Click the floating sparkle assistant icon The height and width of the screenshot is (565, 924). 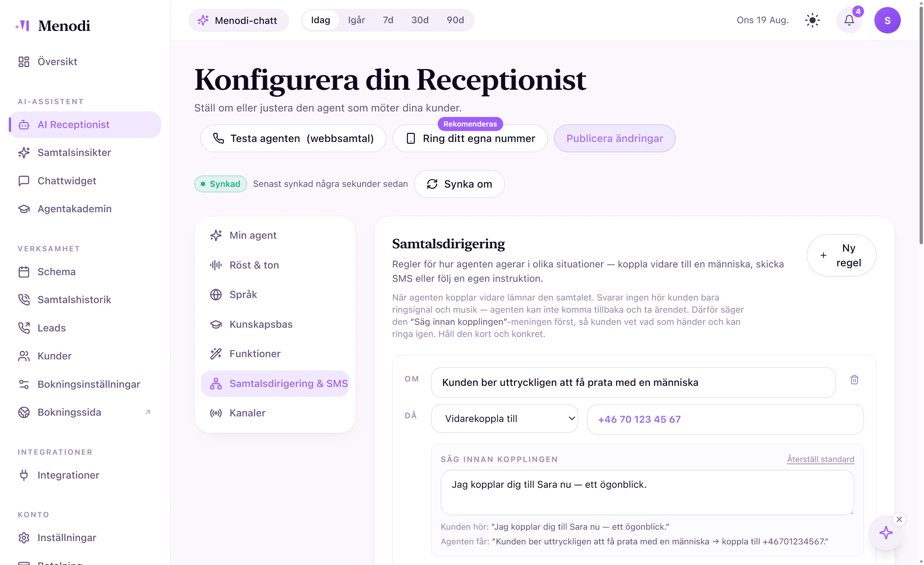click(x=886, y=532)
